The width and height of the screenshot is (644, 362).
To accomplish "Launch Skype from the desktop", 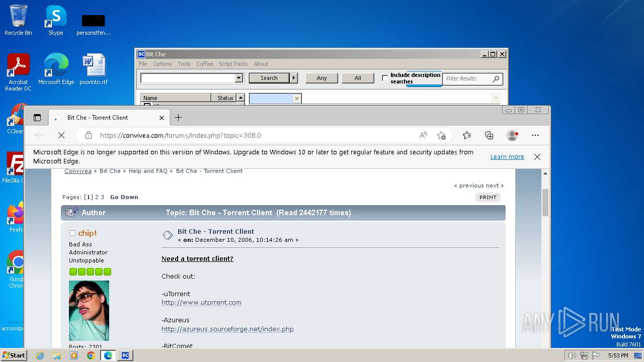I will 55,20.
